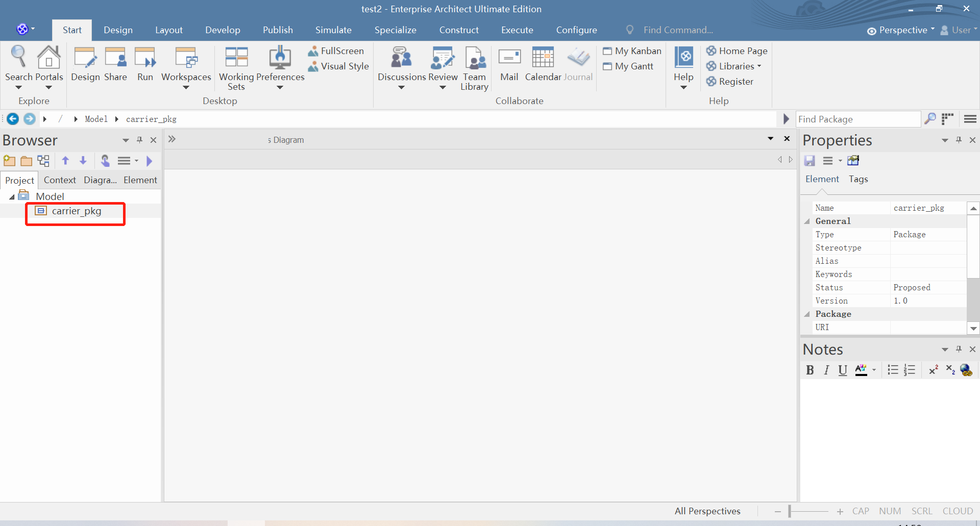Click the Find Package search magnifier
980x526 pixels.
point(930,119)
